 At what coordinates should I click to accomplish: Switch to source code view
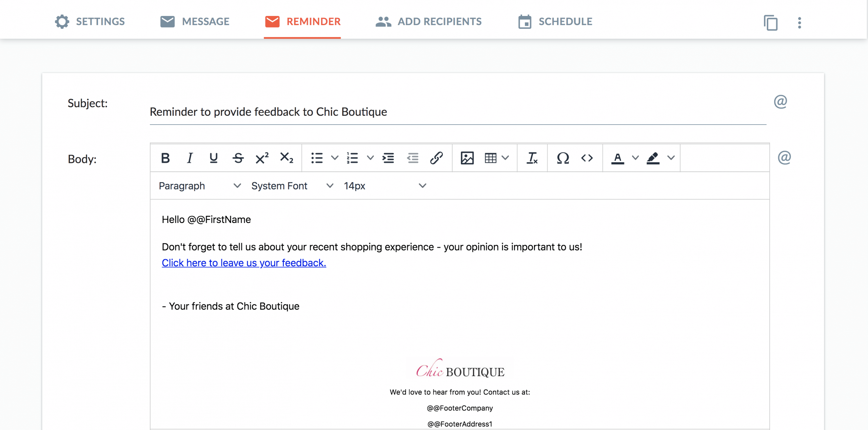tap(587, 157)
